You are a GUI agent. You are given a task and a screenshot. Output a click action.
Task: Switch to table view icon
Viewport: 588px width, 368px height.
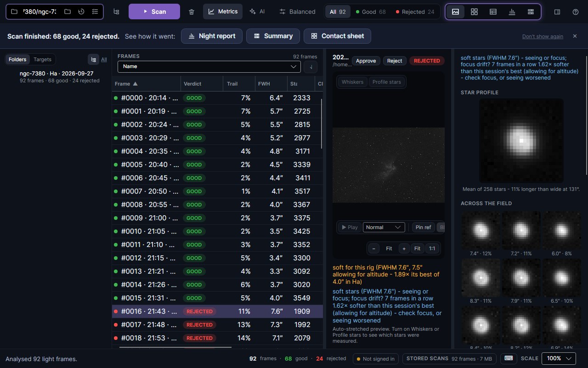click(493, 11)
